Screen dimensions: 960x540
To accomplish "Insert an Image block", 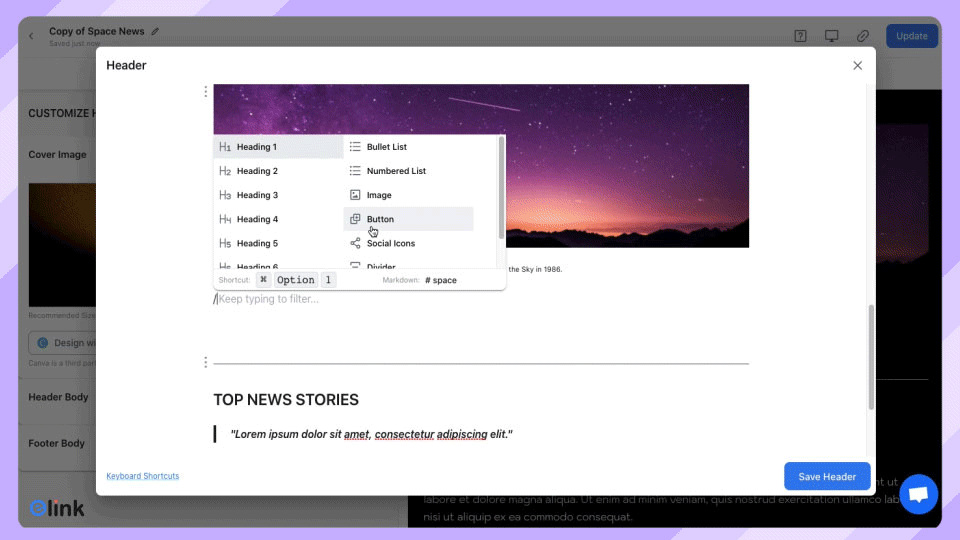I will click(408, 195).
